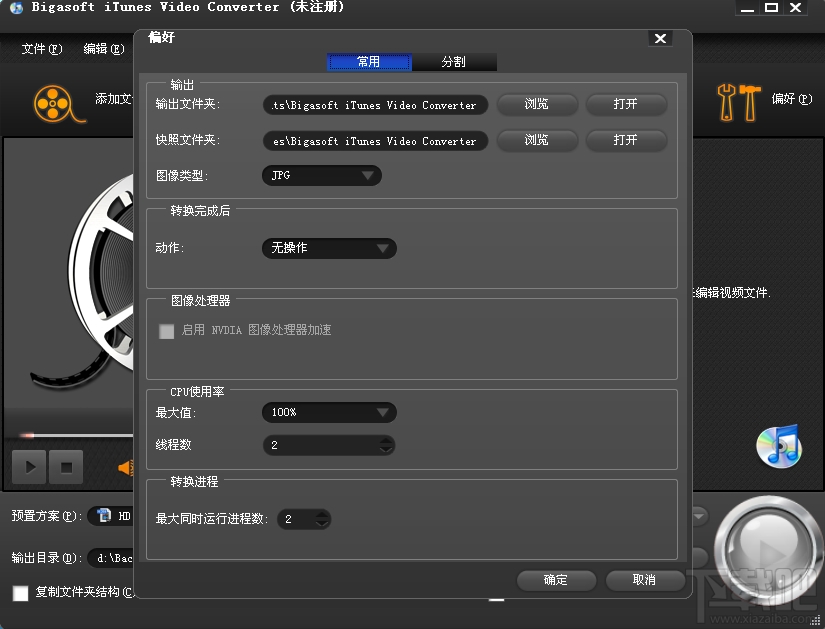Click the speaker volume icon
This screenshot has height=629, width=825.
[x=128, y=466]
